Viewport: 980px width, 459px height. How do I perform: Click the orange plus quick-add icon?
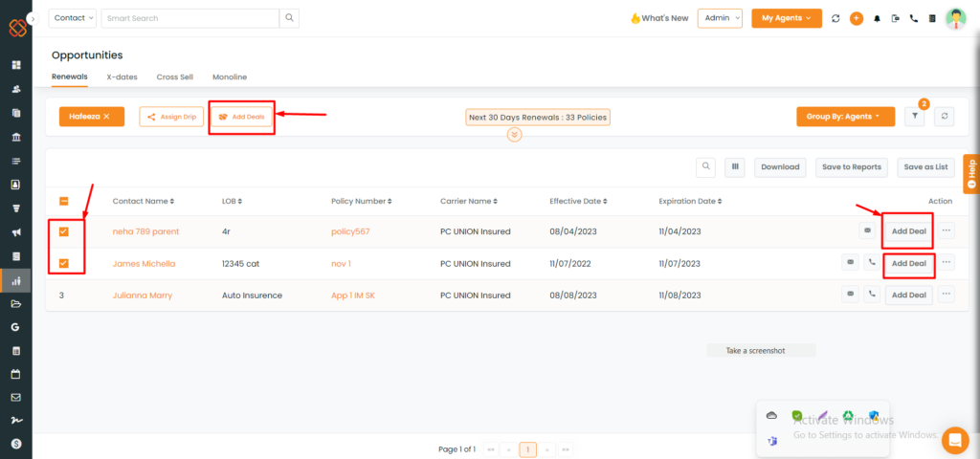[857, 19]
